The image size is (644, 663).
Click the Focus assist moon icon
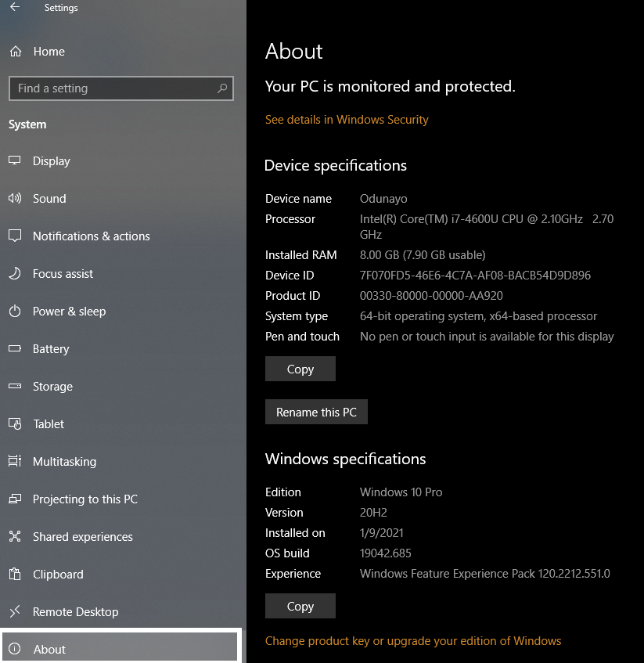coord(15,273)
